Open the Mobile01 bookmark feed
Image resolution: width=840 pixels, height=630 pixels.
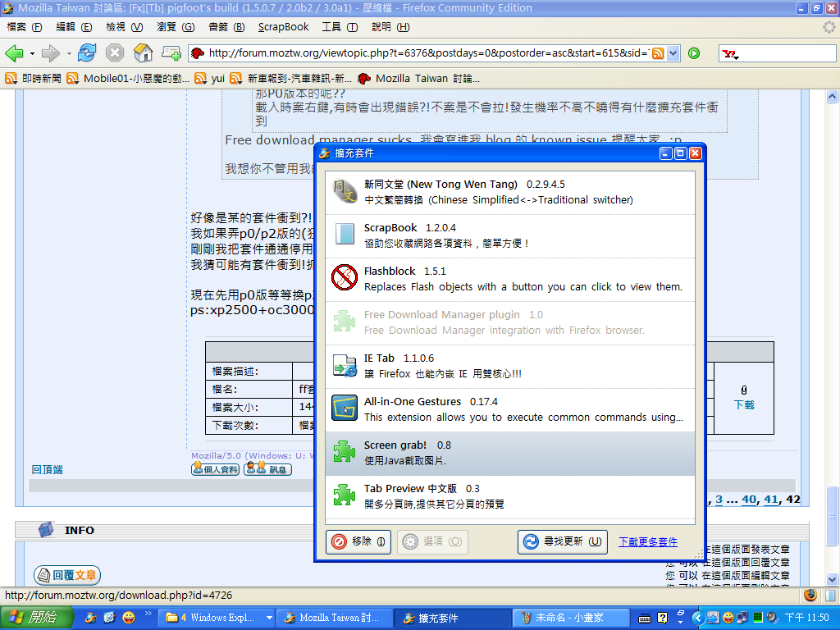tap(128, 78)
